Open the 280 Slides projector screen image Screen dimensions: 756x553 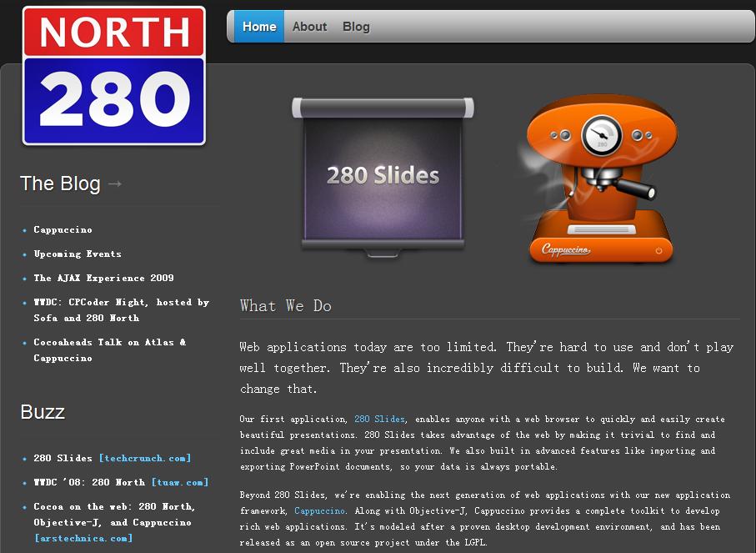383,177
